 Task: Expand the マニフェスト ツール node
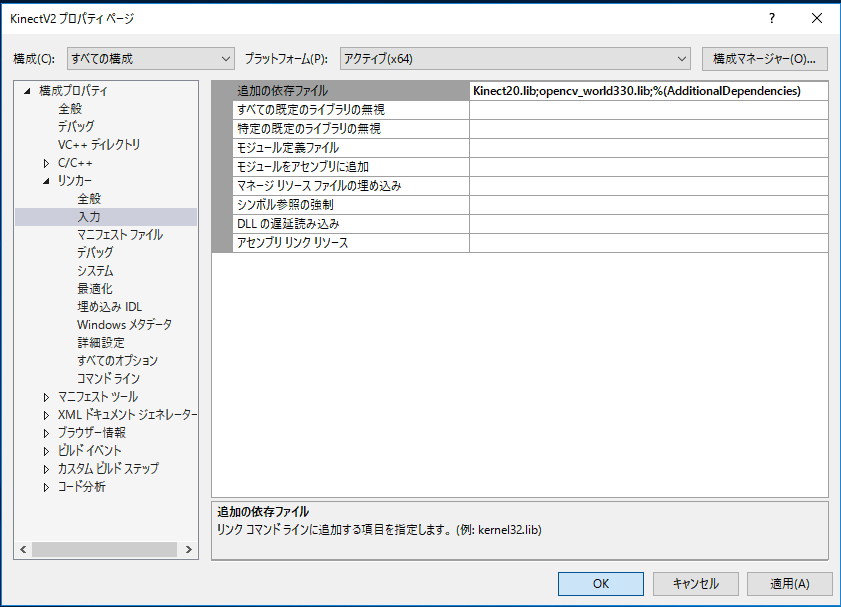coord(46,397)
